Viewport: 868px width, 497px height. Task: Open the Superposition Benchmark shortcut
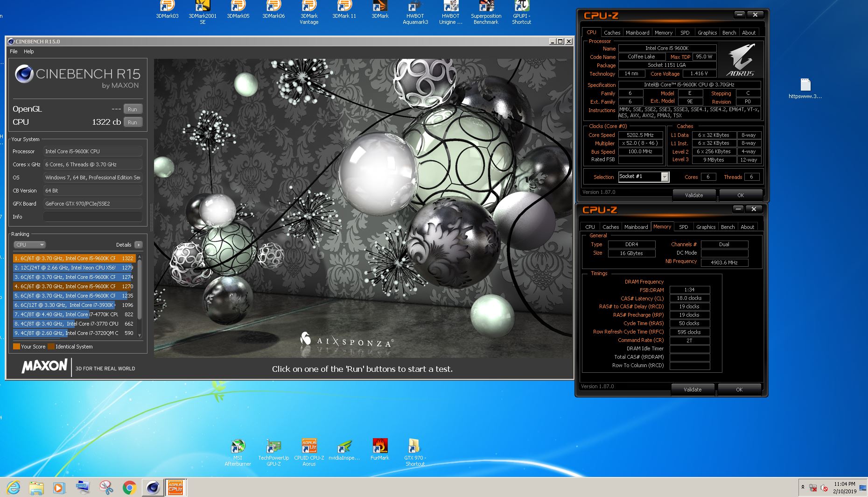point(486,12)
